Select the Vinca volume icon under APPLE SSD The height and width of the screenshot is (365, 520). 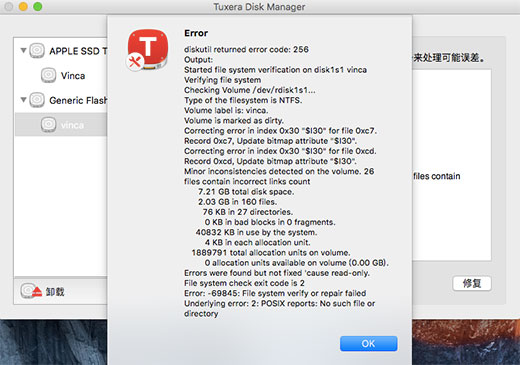coord(49,75)
